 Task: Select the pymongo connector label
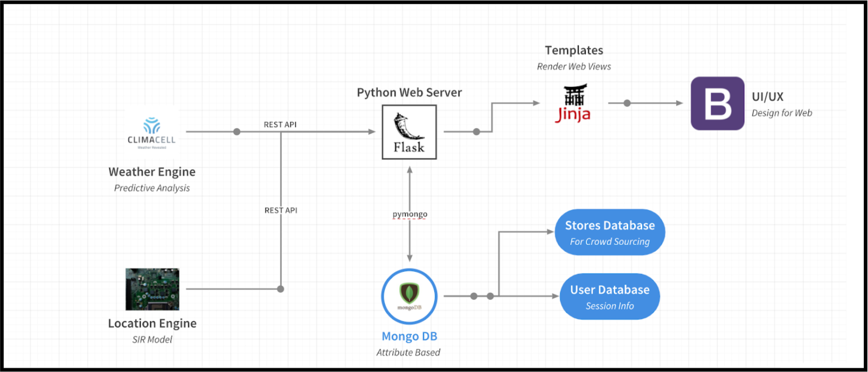410,214
